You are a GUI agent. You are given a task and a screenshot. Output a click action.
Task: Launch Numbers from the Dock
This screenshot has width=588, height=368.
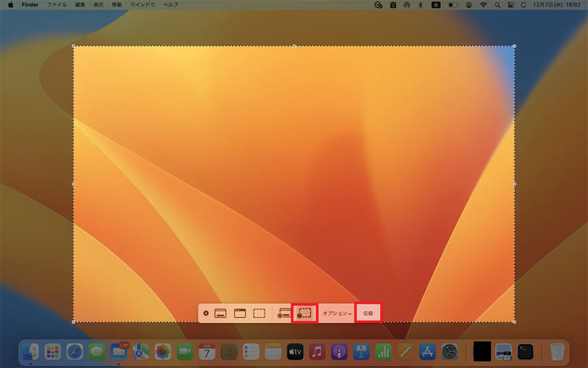point(383,352)
